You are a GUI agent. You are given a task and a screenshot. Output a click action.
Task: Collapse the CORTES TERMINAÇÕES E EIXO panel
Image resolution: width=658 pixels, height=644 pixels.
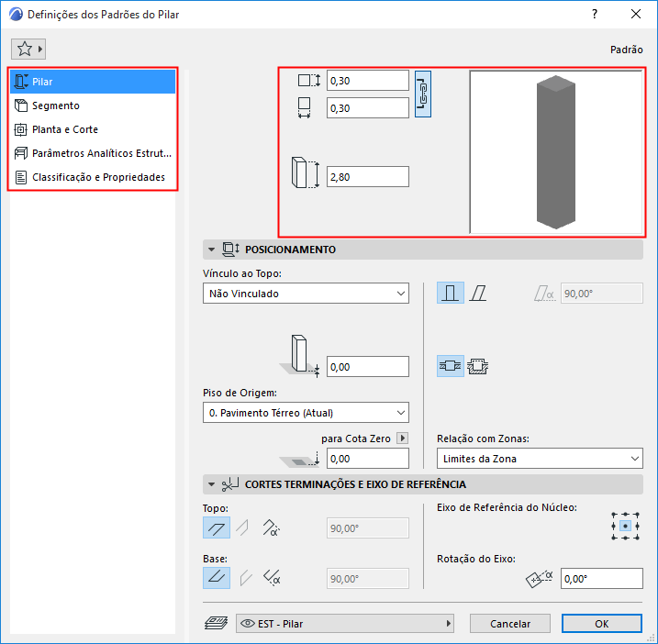pyautogui.click(x=211, y=484)
